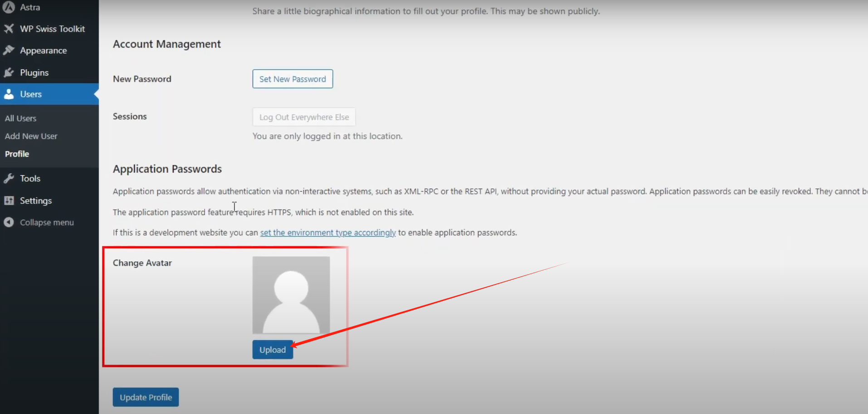
Task: Select the Users person icon
Action: click(9, 94)
